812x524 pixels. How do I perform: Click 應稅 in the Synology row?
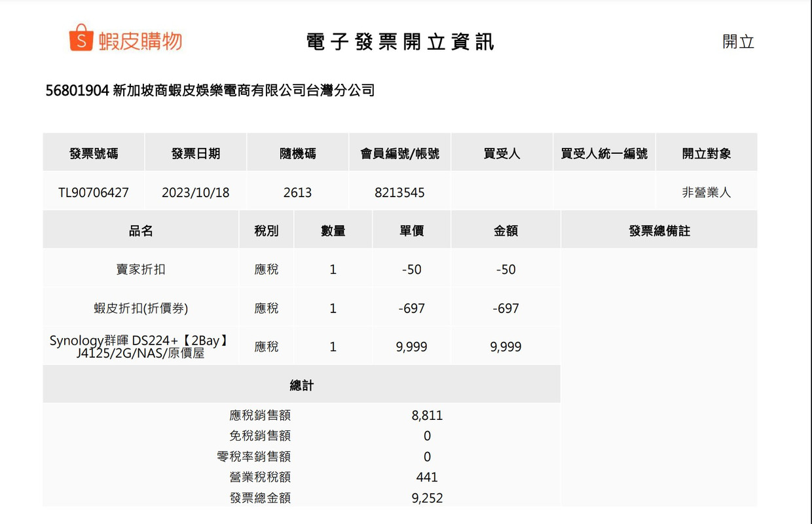267,346
